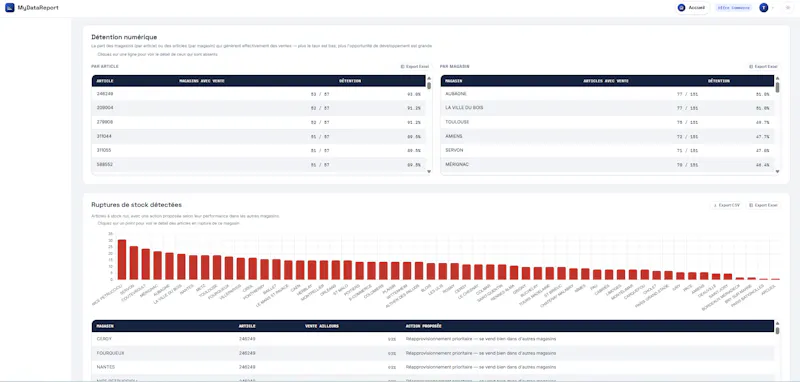Select SERVON row in Par Magasin table

(x=607, y=150)
